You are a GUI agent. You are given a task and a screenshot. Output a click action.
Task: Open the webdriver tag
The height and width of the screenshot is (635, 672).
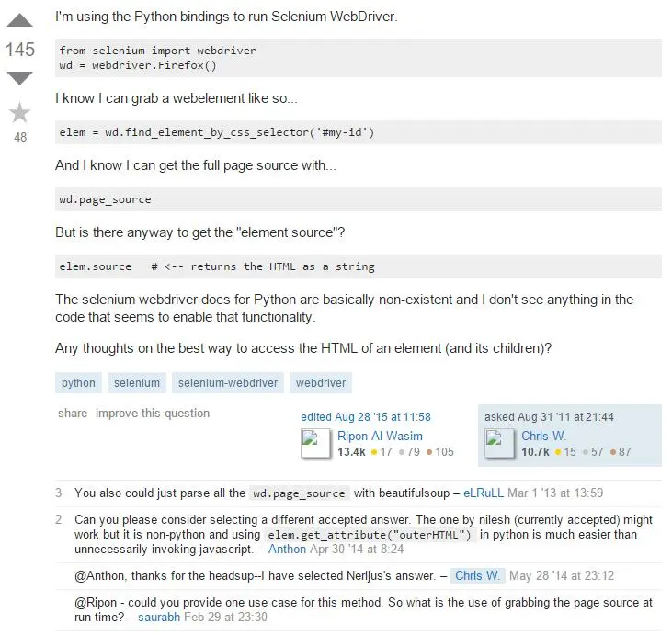tap(320, 383)
